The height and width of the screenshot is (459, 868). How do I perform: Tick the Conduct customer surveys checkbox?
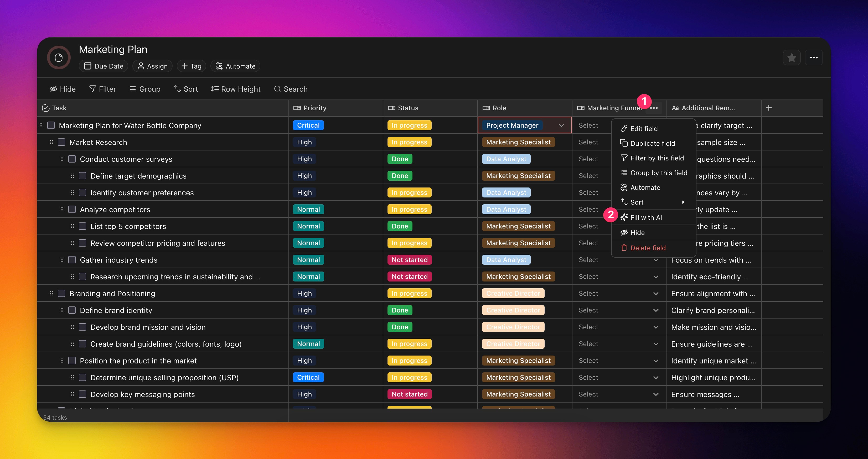pos(72,159)
